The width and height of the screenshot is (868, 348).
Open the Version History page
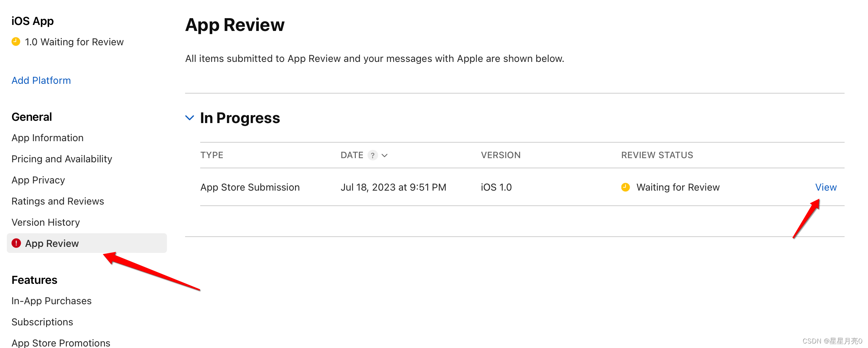click(45, 222)
